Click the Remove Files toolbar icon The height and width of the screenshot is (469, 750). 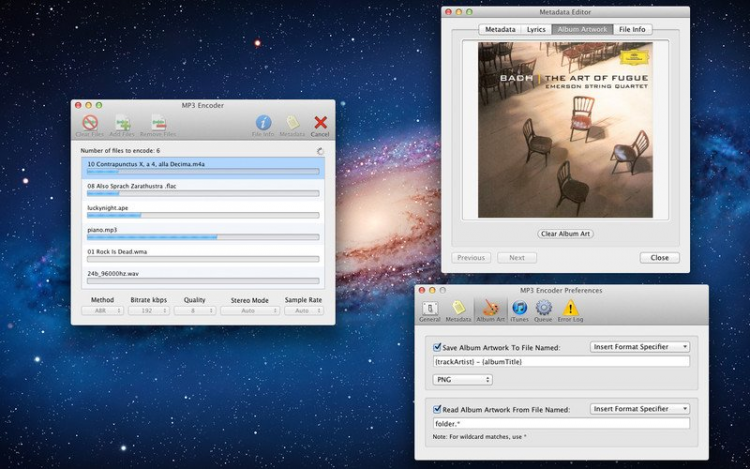point(157,124)
